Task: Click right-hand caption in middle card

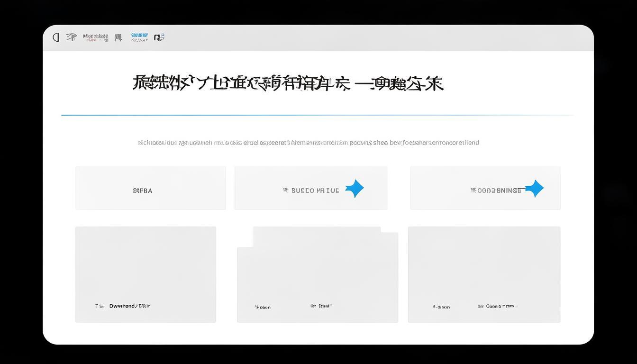Action: [x=322, y=306]
